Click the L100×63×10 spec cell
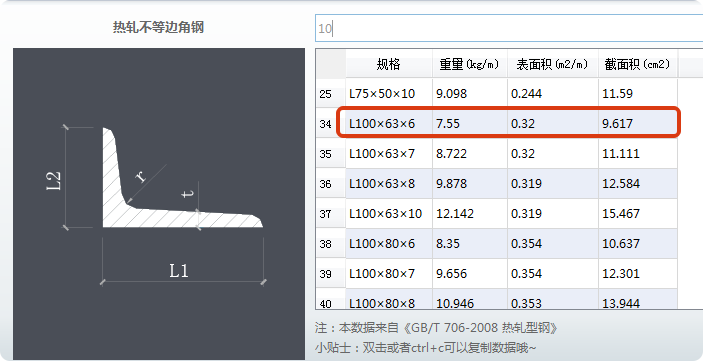The height and width of the screenshot is (361, 703). pos(389,214)
